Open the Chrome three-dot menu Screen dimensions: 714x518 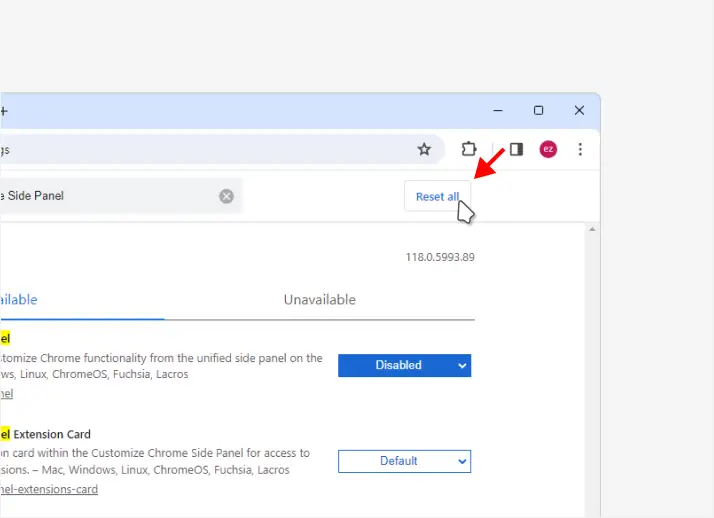(x=580, y=149)
